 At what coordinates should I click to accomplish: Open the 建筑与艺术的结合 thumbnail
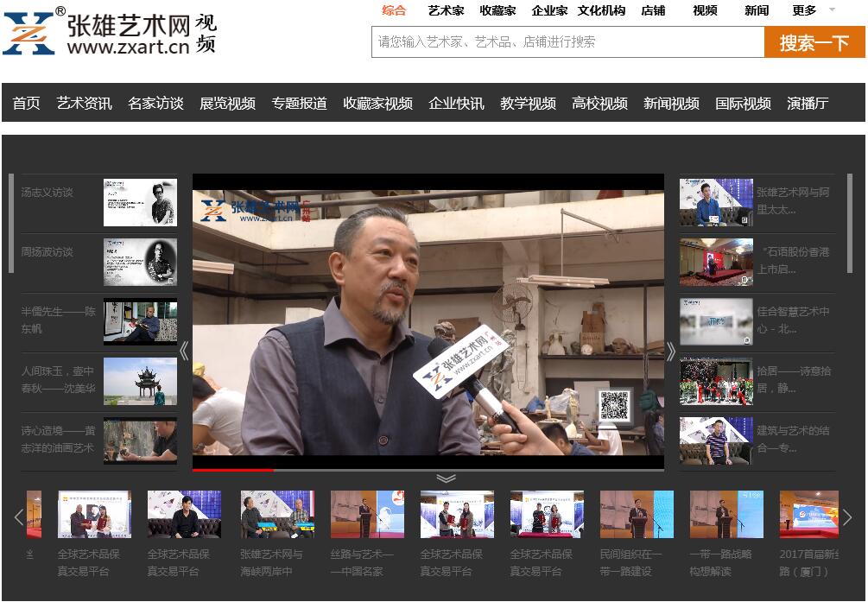[716, 440]
